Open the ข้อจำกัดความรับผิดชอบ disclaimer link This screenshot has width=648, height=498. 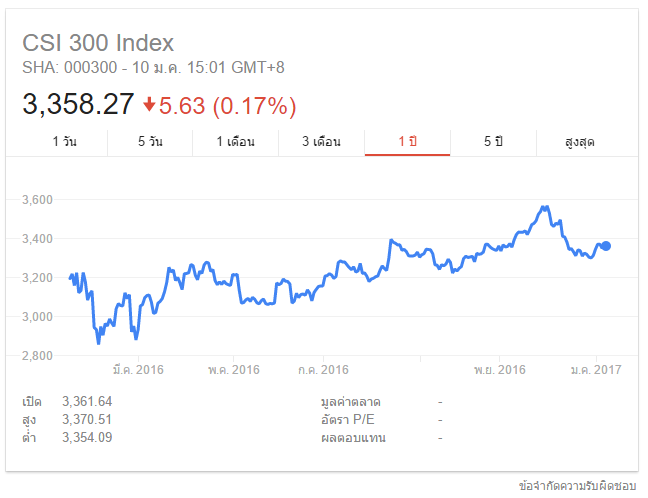(x=577, y=486)
